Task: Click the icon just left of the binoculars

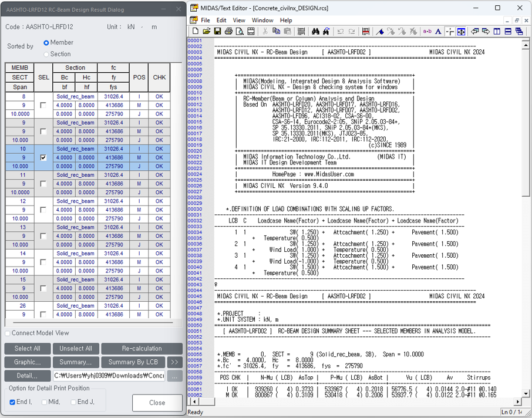Action: click(x=301, y=32)
